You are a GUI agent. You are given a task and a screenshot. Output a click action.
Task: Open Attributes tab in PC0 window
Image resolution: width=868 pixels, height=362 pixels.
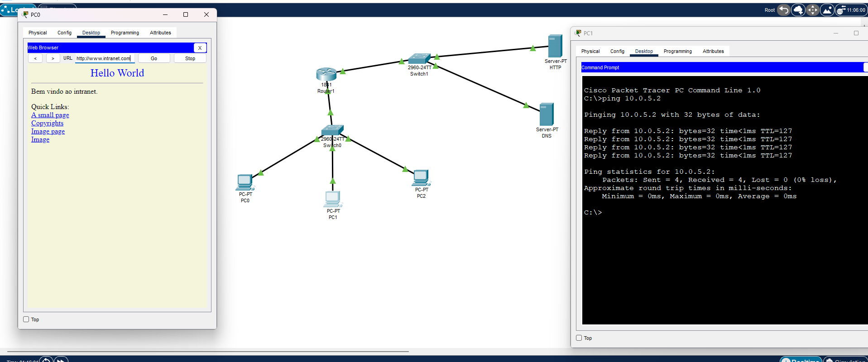[160, 33]
